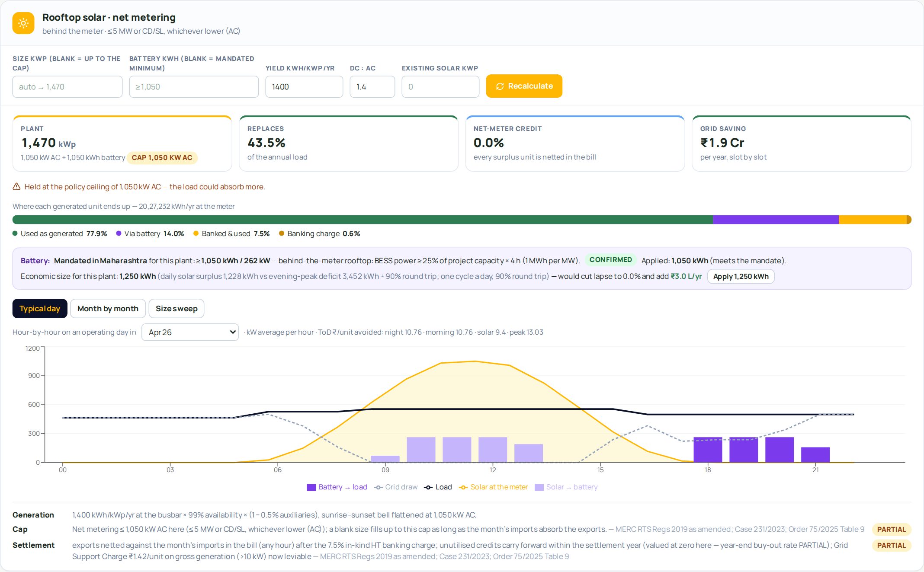Screen dimensions: 924x572
Task: Toggle the Load legend series
Action: [438, 487]
